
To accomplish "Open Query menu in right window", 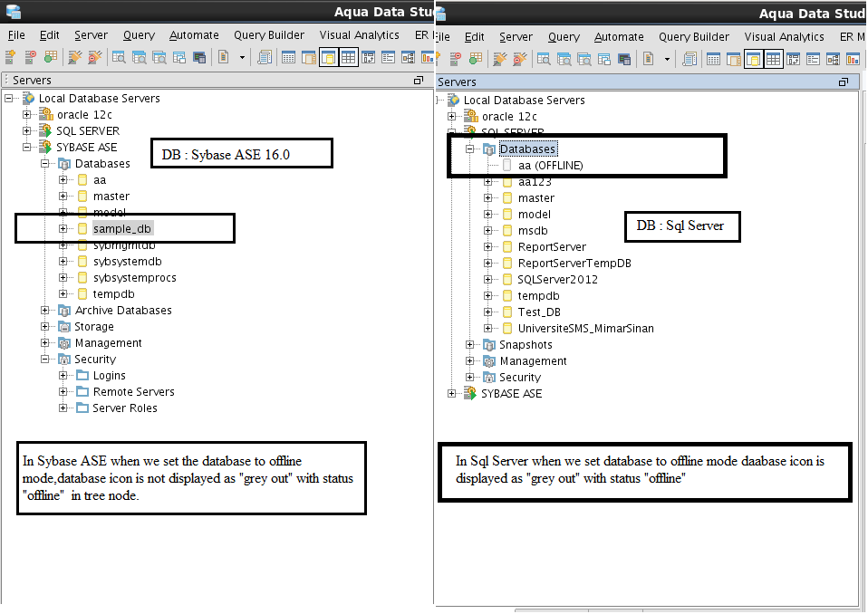I will pyautogui.click(x=564, y=36).
